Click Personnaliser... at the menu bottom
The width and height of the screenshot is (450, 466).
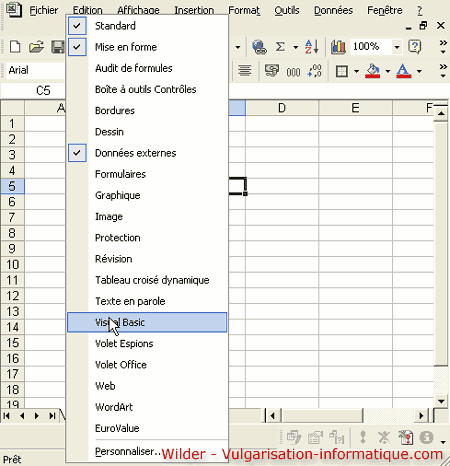pos(147,451)
